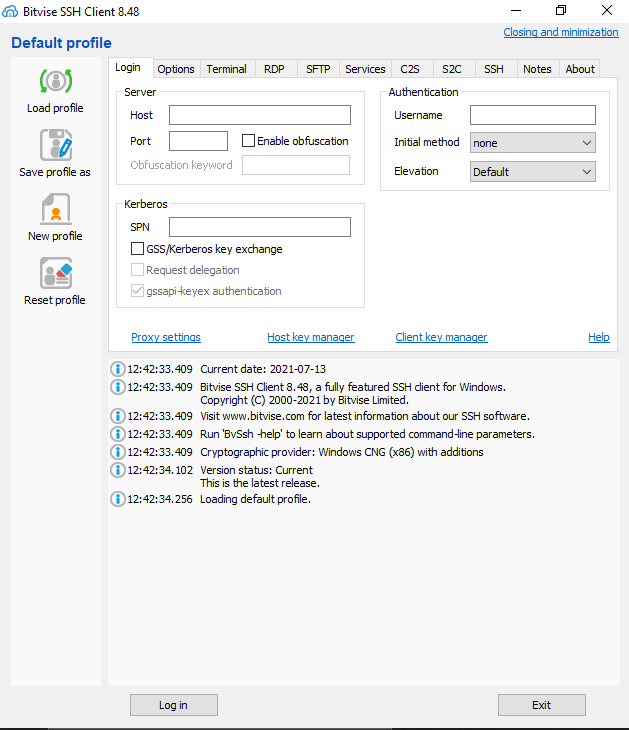Image resolution: width=629 pixels, height=730 pixels.
Task: Go to the RDP tab
Action: pyautogui.click(x=274, y=69)
